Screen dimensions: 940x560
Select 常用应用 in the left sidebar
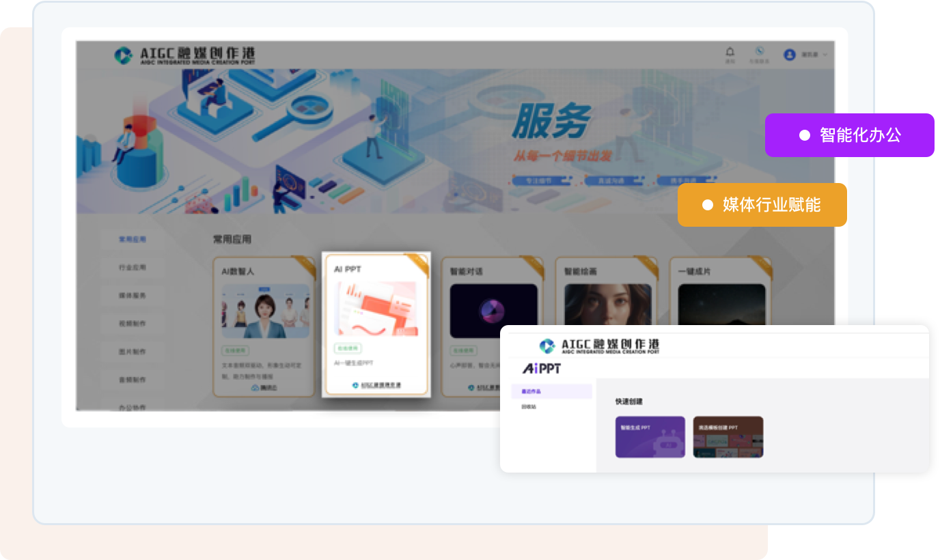133,240
